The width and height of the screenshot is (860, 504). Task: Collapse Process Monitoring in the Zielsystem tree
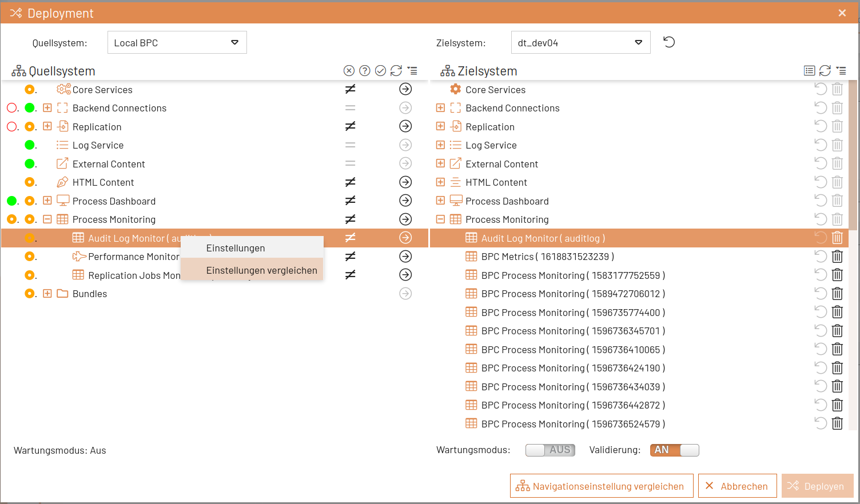(x=440, y=219)
